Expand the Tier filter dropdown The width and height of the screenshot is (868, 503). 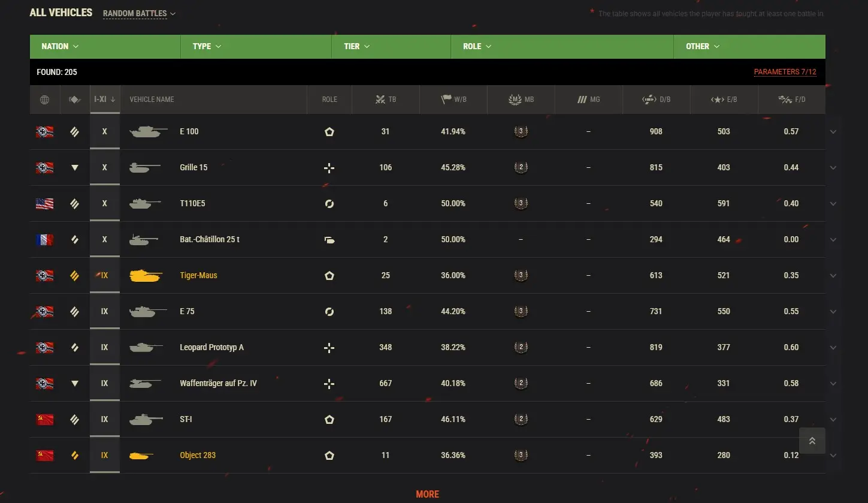click(x=357, y=46)
